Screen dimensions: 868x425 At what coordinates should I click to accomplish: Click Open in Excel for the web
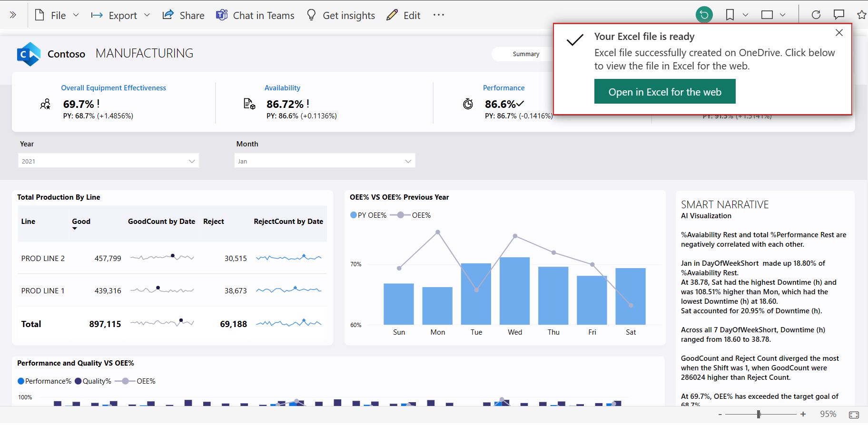664,92
